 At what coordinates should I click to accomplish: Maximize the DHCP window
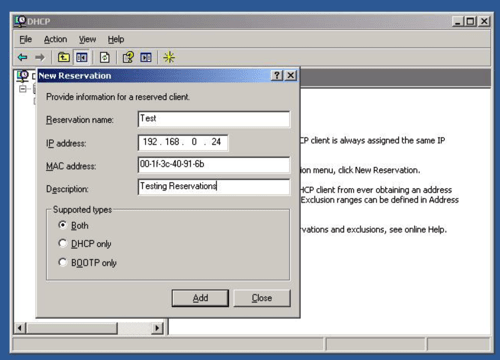pos(470,22)
